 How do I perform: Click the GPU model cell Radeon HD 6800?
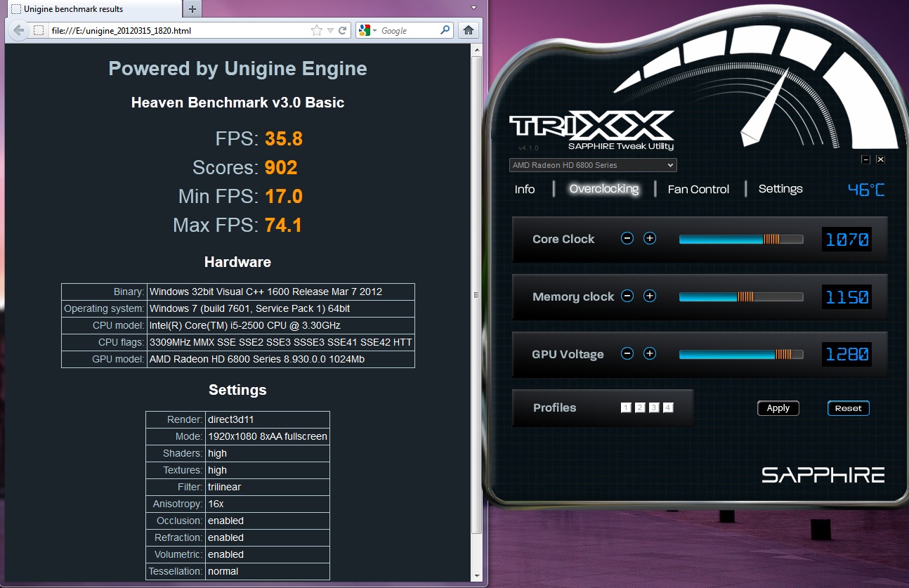281,360
